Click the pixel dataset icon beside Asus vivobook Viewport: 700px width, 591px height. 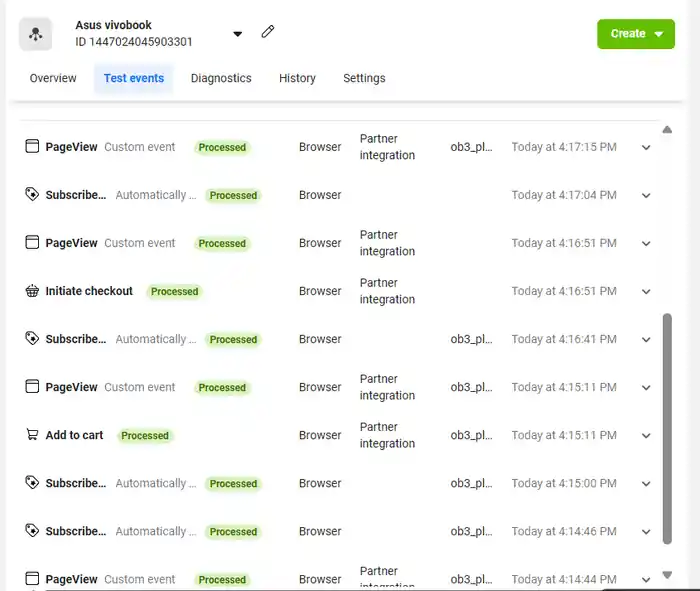[35, 34]
